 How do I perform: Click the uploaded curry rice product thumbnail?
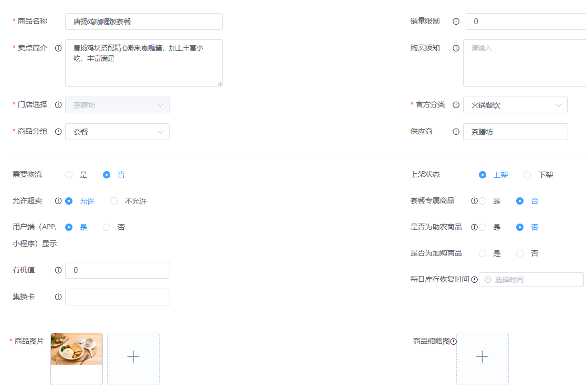pos(77,349)
